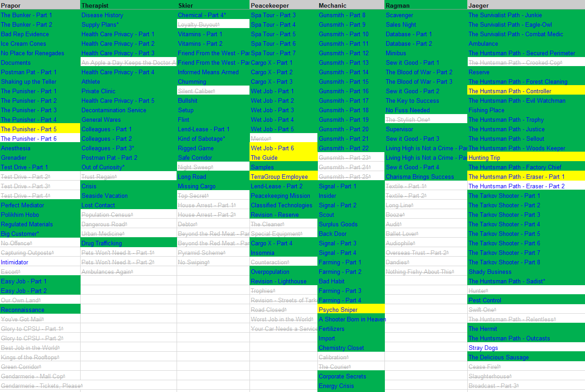Select the yellow Psycho Sniper cell

(351, 310)
